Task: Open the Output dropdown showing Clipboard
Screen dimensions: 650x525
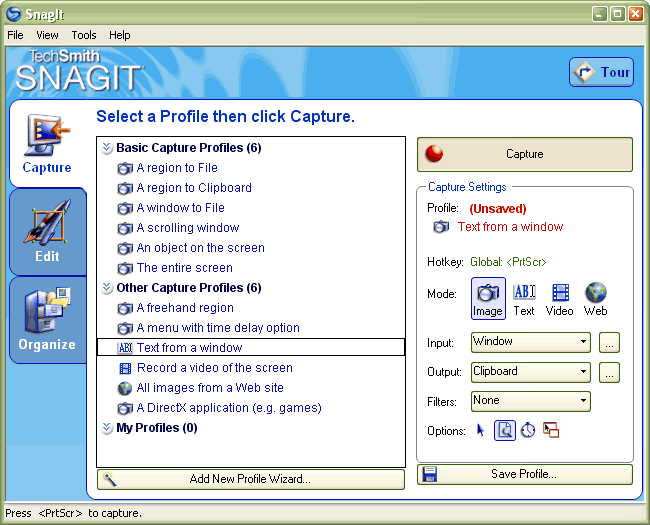Action: click(x=531, y=372)
